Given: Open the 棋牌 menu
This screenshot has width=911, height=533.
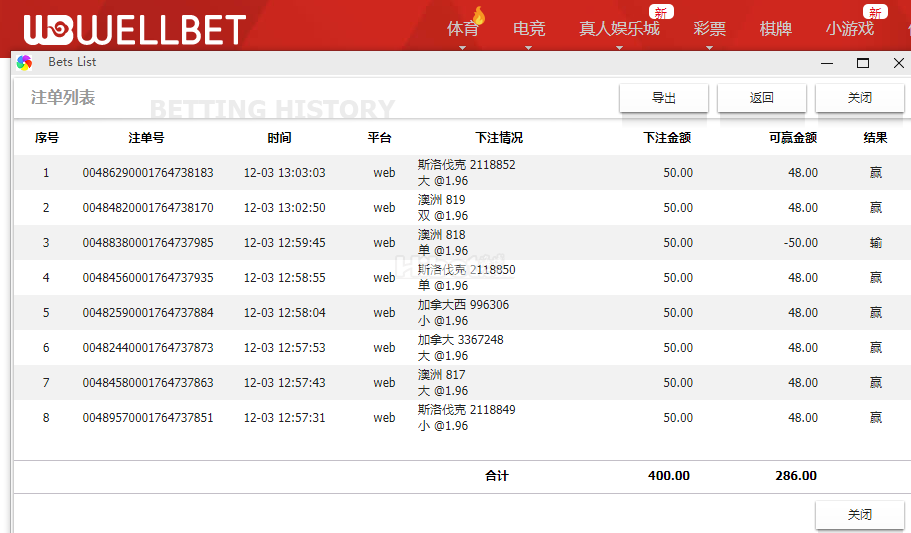Looking at the screenshot, I should 776,29.
